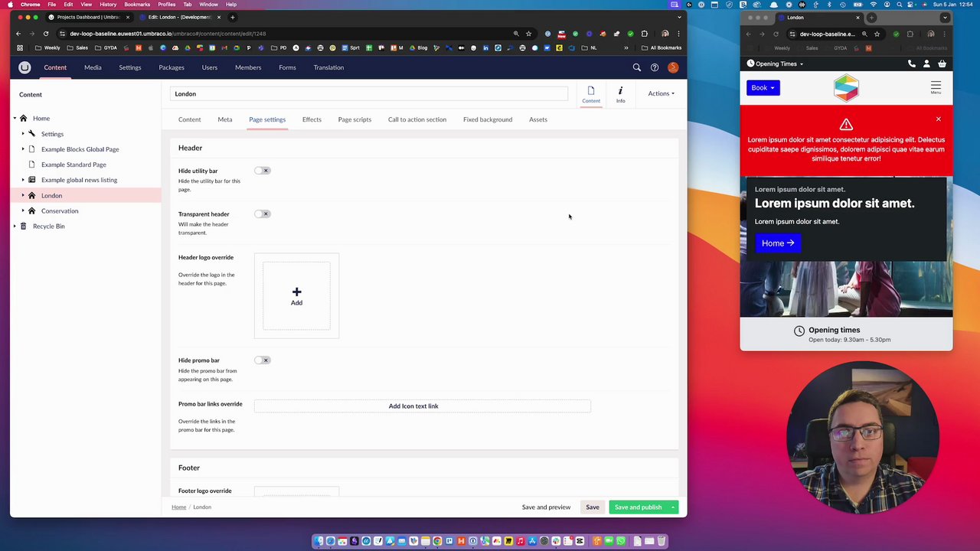
Task: Open Save and publish options arrow
Action: pos(673,507)
